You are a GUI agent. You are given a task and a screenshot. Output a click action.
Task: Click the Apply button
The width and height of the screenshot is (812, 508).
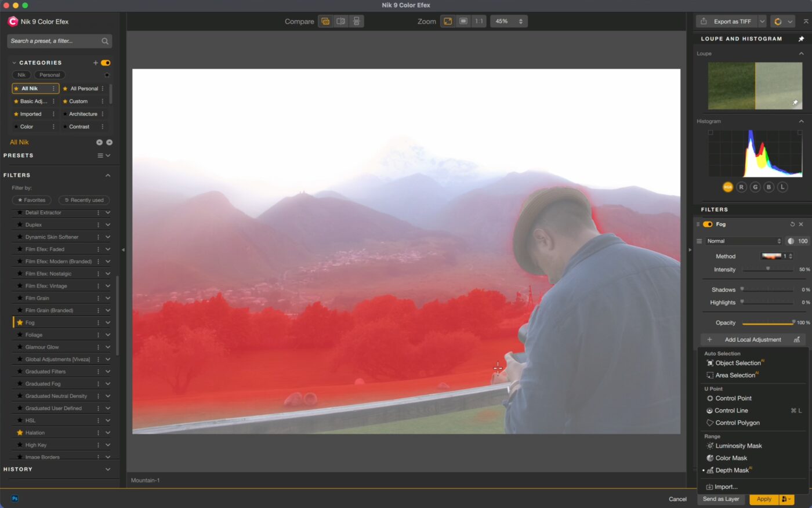764,499
